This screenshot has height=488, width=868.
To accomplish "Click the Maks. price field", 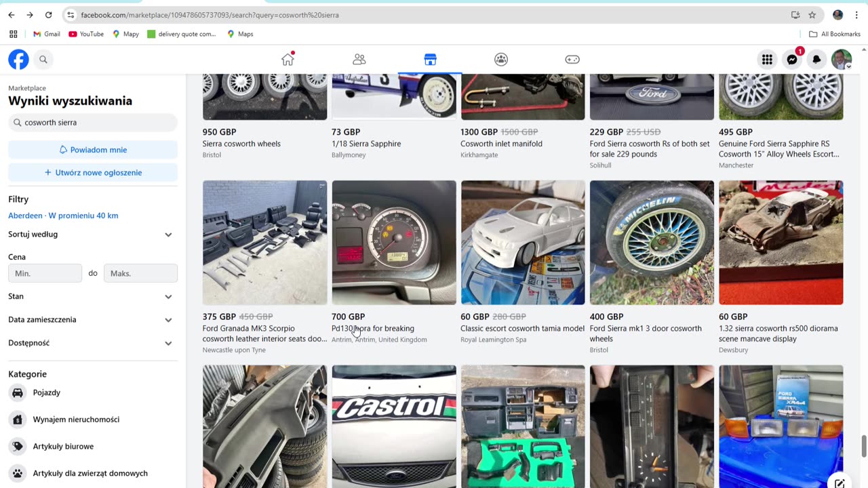I will click(140, 273).
